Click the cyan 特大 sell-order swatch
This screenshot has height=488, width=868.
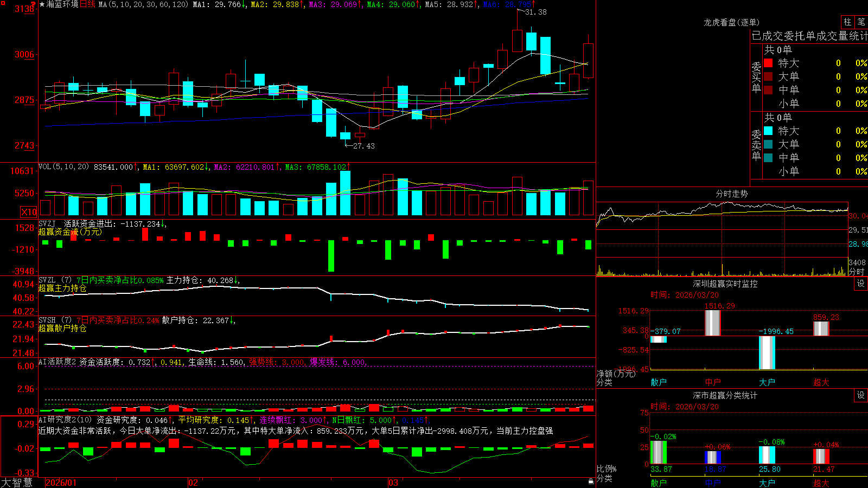click(768, 131)
